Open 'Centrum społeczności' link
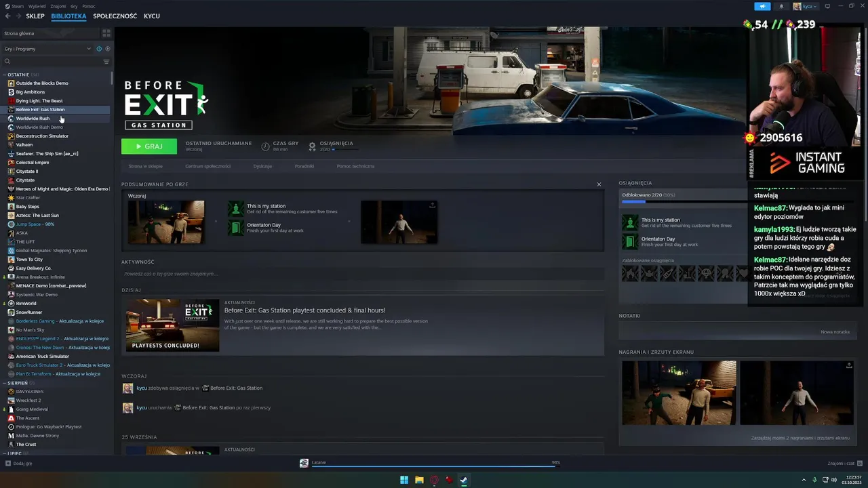The width and height of the screenshot is (868, 488). (208, 166)
